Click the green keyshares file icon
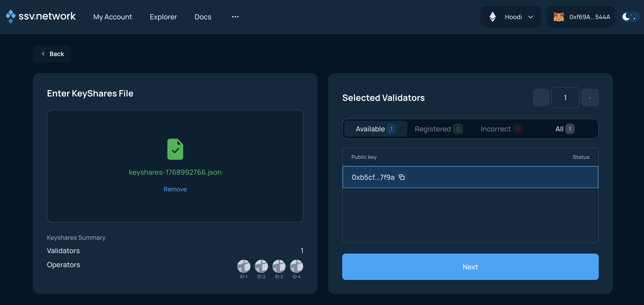The image size is (644, 305). pos(175,149)
